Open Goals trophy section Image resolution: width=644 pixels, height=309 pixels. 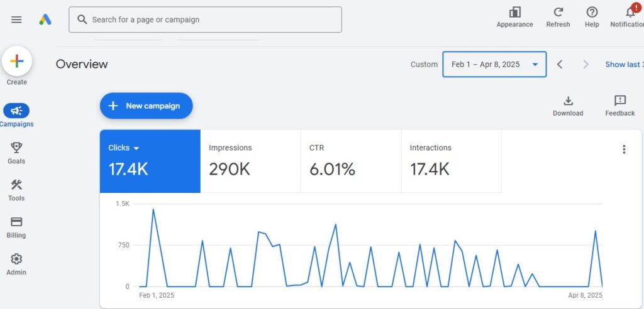[16, 148]
